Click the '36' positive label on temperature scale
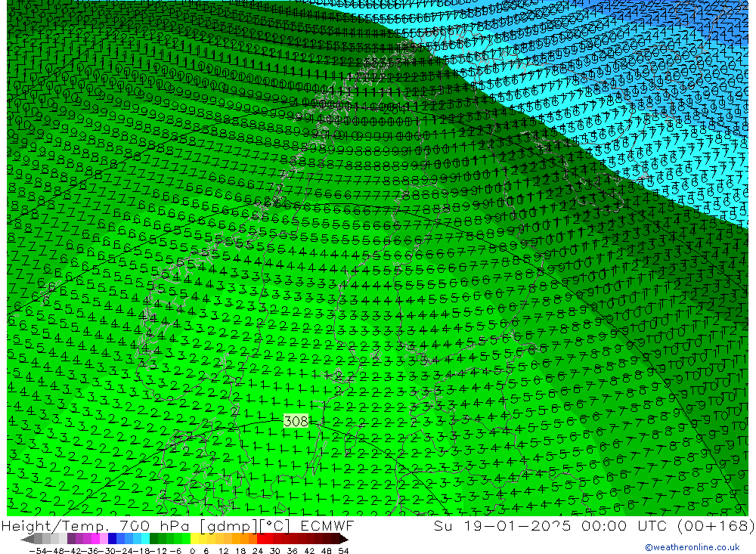 (292, 551)
